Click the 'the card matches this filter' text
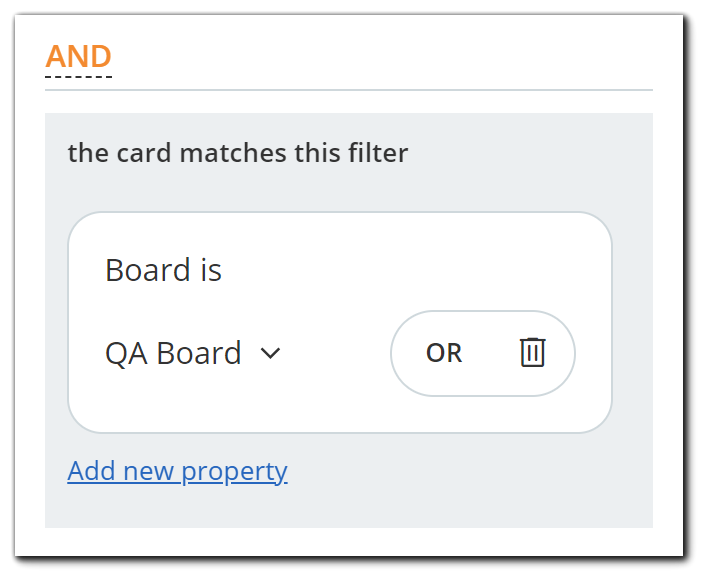 pos(237,153)
